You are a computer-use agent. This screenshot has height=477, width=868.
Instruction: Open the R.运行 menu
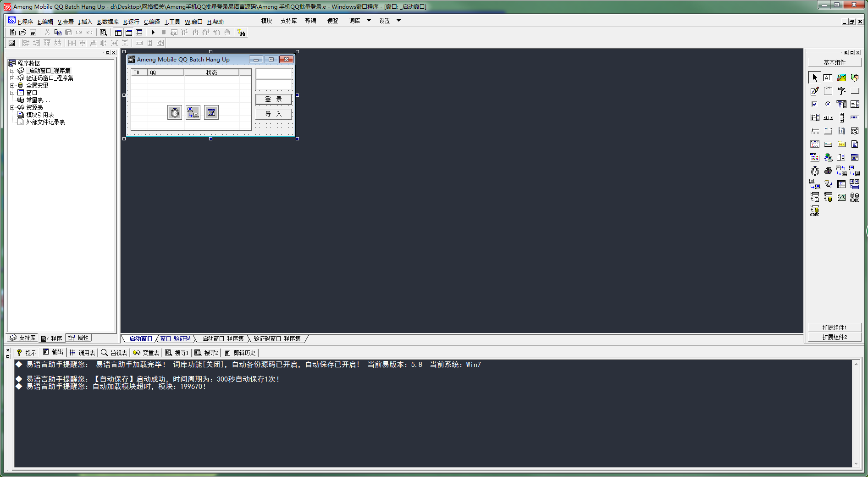tap(131, 22)
